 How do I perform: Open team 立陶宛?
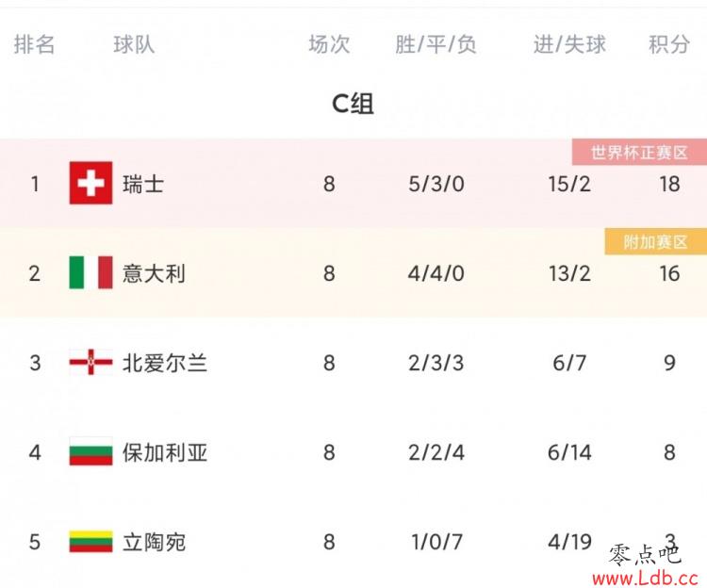(x=154, y=542)
